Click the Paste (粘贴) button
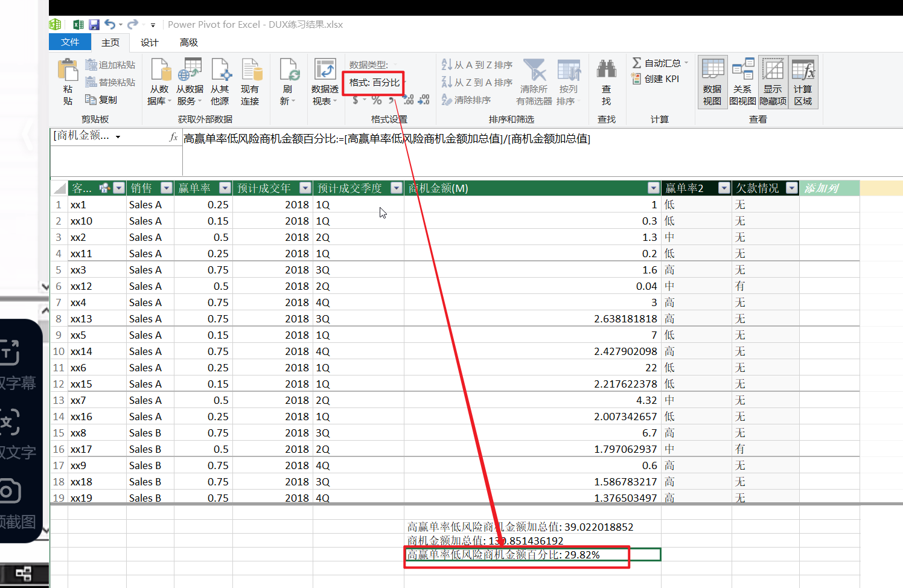The width and height of the screenshot is (903, 588). [x=68, y=82]
